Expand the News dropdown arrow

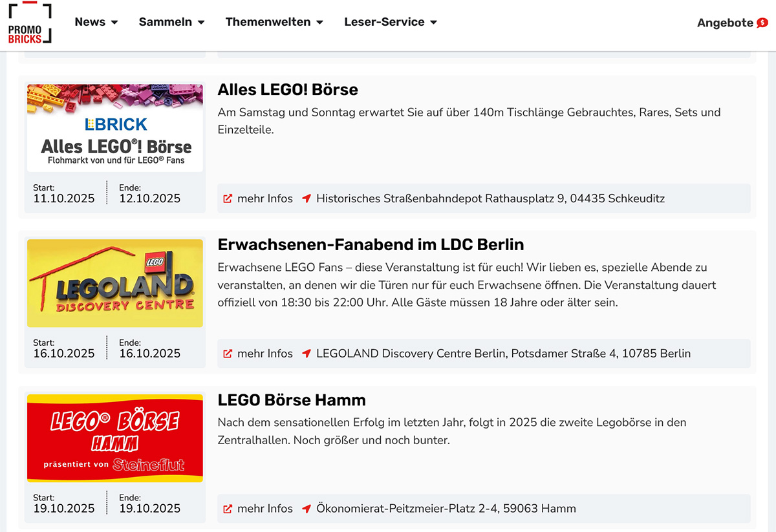pyautogui.click(x=114, y=23)
